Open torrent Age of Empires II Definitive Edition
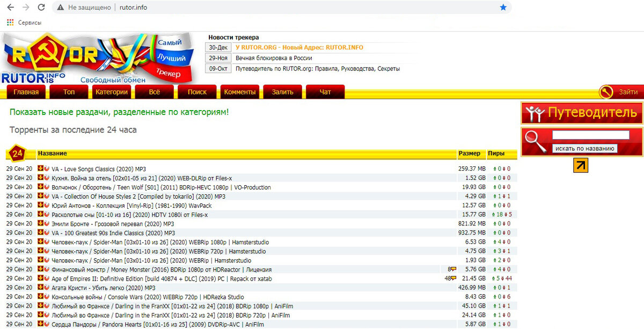Screen dimensions: 644x329 [162, 279]
